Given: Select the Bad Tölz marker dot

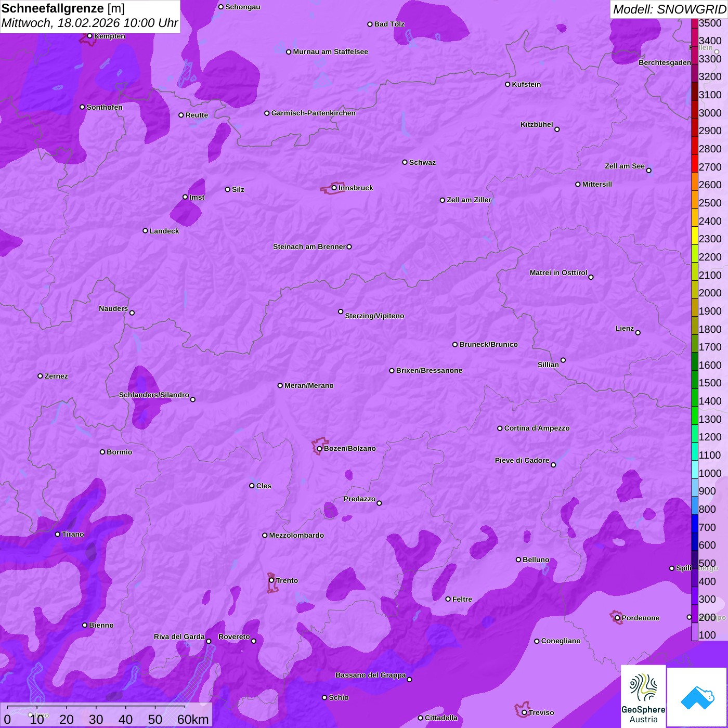Looking at the screenshot, I should click(370, 24).
